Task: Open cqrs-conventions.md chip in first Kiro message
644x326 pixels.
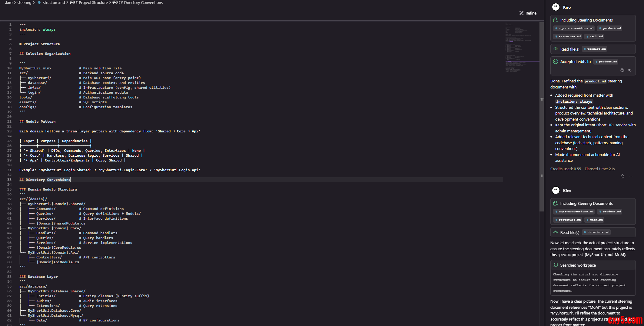Action: click(574, 28)
